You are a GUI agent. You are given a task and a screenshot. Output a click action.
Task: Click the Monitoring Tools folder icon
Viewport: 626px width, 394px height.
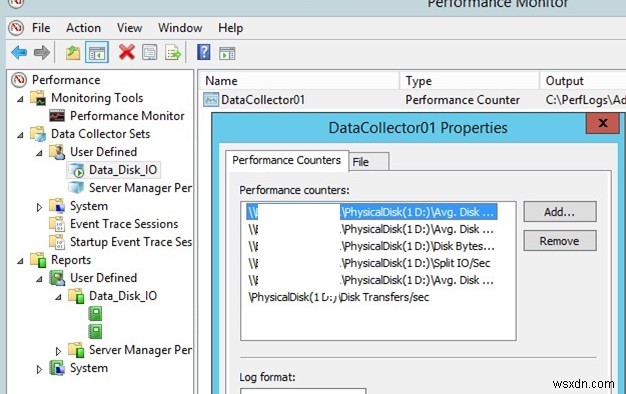coord(38,98)
